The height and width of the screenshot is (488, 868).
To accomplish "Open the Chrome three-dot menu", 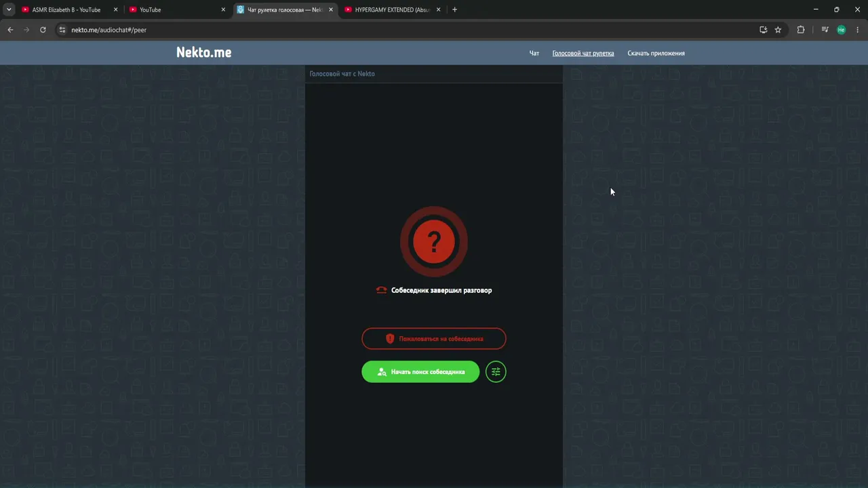I will tap(858, 30).
